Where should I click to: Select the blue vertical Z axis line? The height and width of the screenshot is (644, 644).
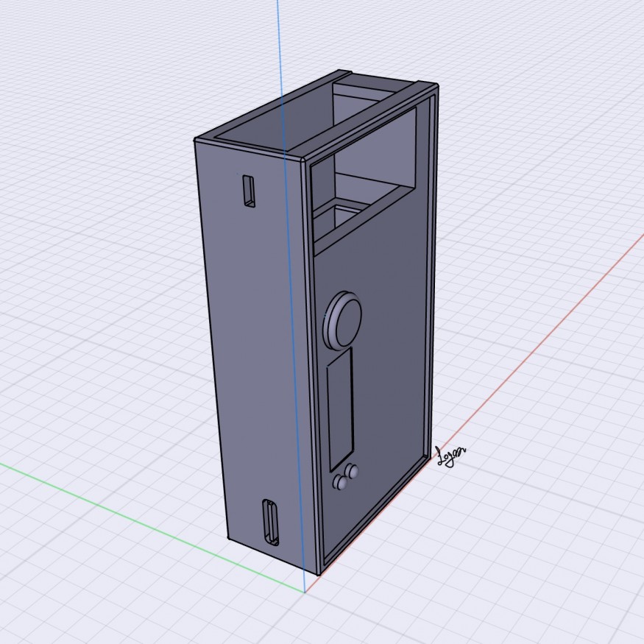(280, 44)
